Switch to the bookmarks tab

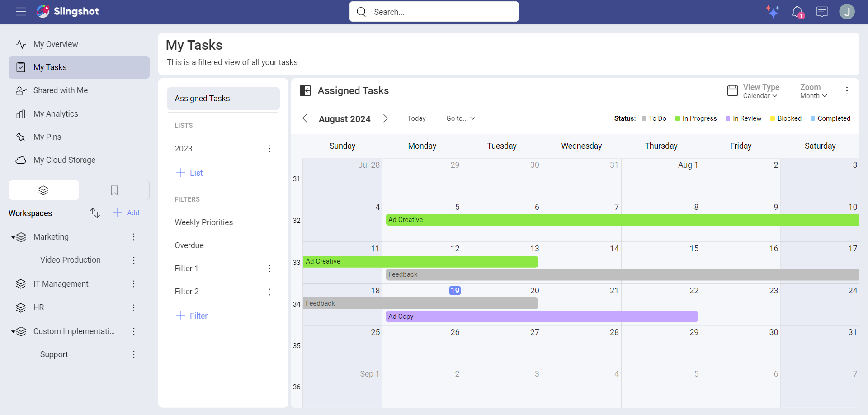tap(114, 190)
